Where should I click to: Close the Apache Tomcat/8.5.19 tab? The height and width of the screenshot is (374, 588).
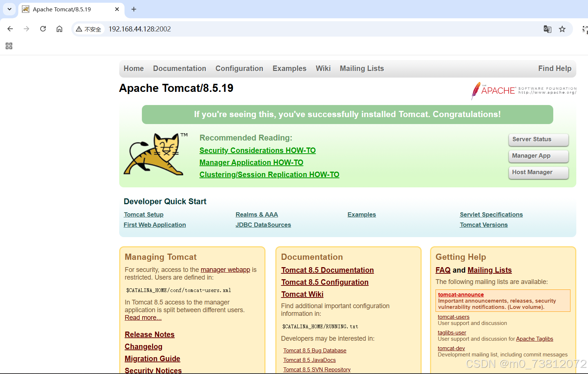pyautogui.click(x=117, y=9)
